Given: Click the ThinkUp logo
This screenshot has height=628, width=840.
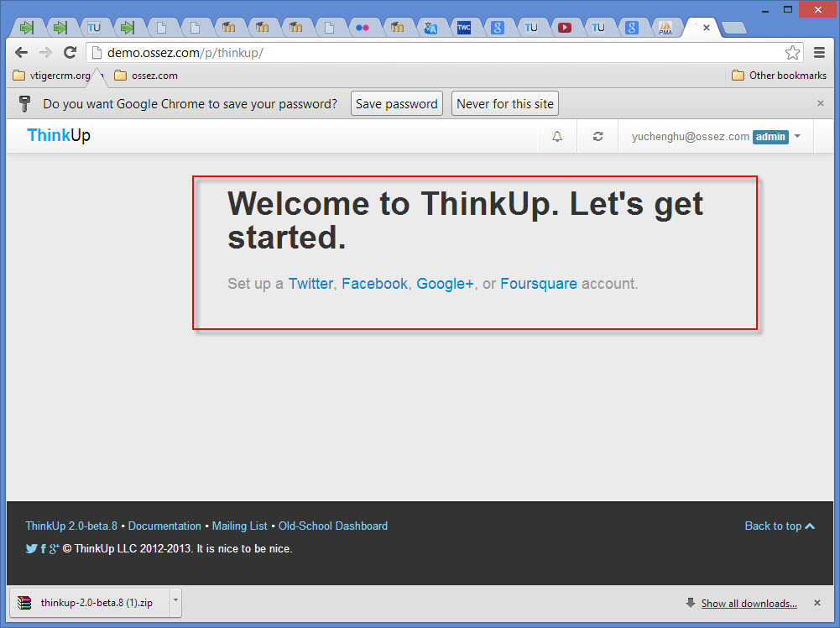Looking at the screenshot, I should pyautogui.click(x=59, y=136).
